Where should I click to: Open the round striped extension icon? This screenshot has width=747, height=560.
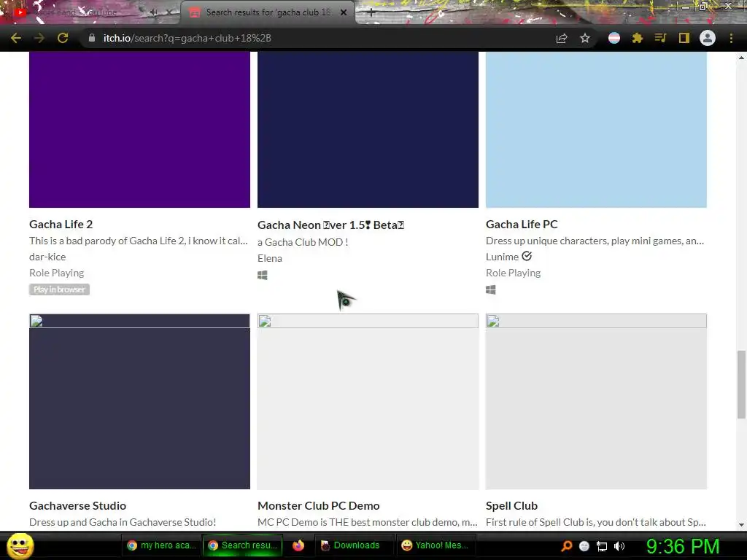[x=614, y=38]
